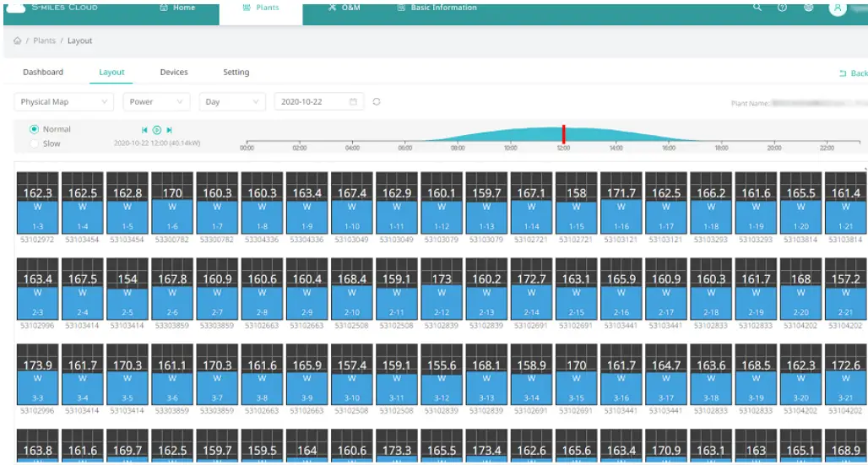
Task: Skip to next time step
Action: pyautogui.click(x=170, y=130)
